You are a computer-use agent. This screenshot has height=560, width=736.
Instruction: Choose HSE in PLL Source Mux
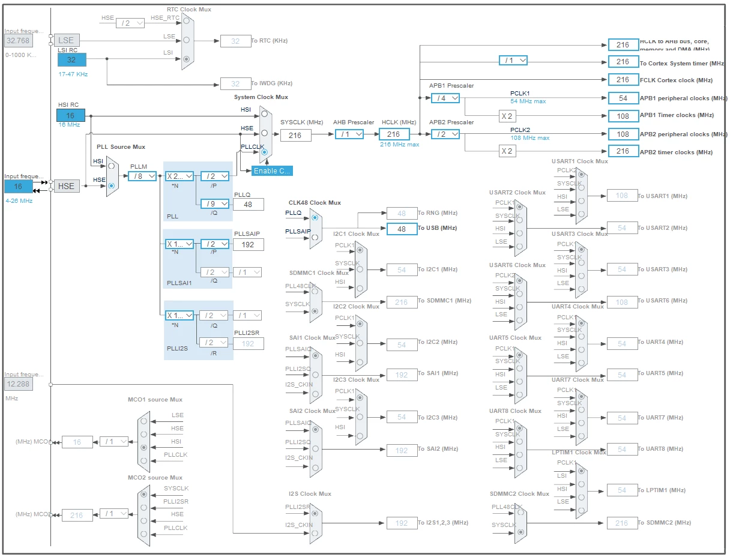[x=111, y=185]
